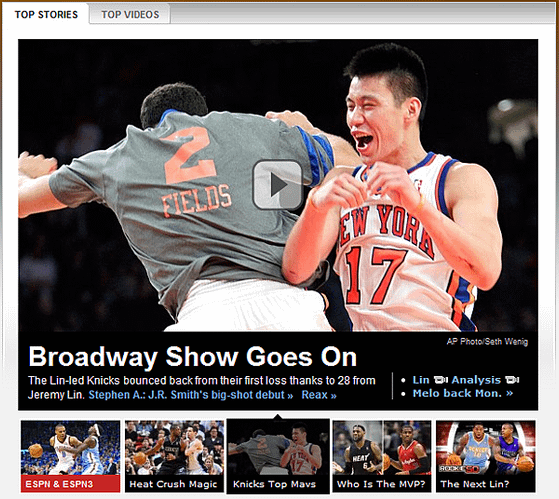Screen dimensions: 559x499
Task: Play the Broadway Show Goes On video
Action: pyautogui.click(x=278, y=184)
